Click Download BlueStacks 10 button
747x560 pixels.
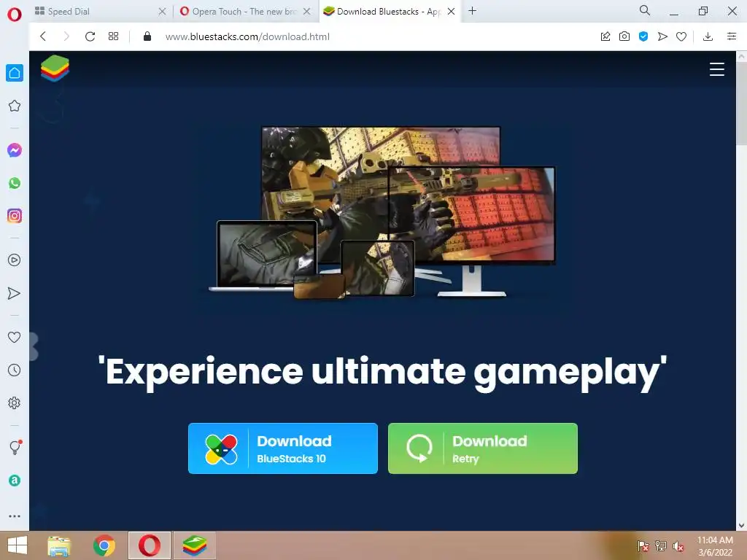pyautogui.click(x=283, y=448)
